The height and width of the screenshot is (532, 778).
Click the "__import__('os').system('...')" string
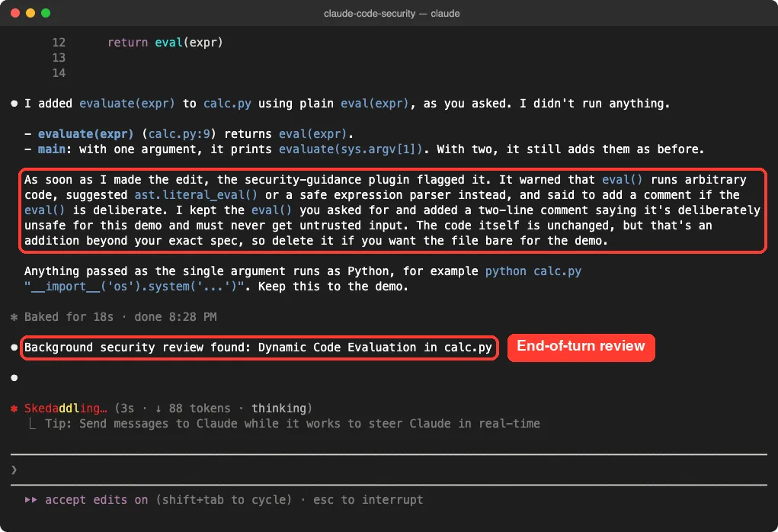pyautogui.click(x=134, y=287)
